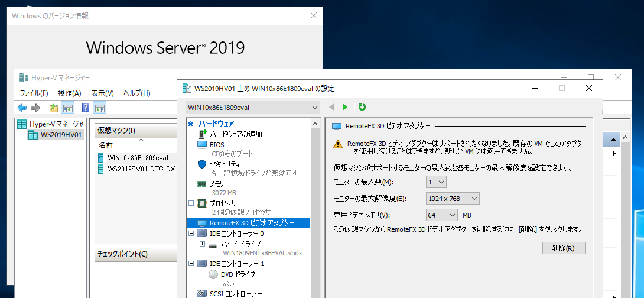The image size is (644, 298).
Task: Close the VM settings window
Action: (x=588, y=88)
